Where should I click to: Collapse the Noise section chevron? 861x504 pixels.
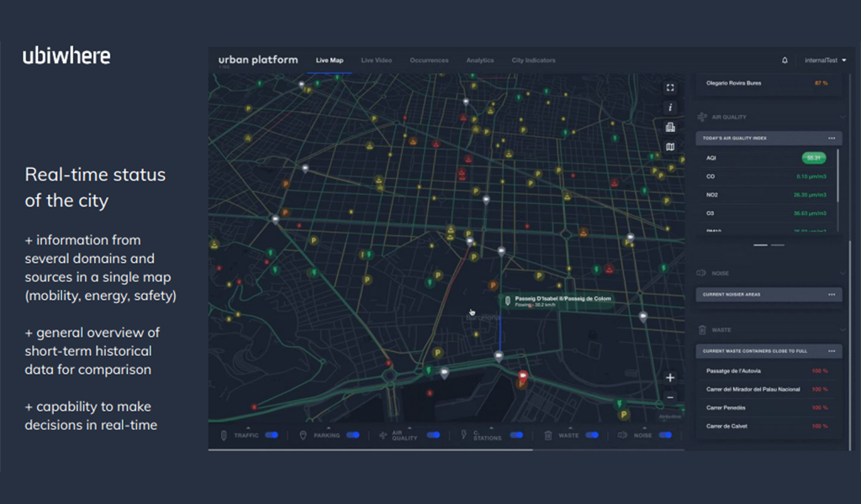click(x=843, y=273)
